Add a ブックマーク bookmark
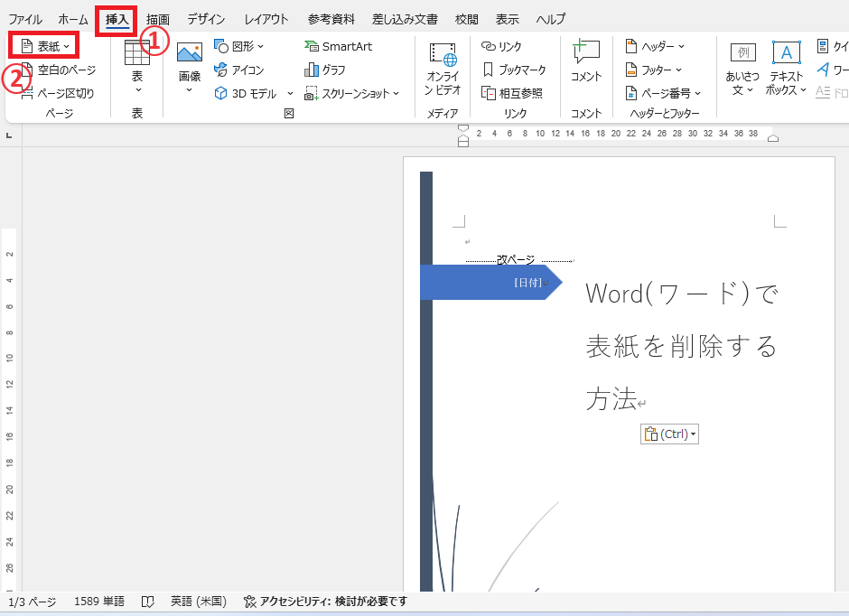 515,70
